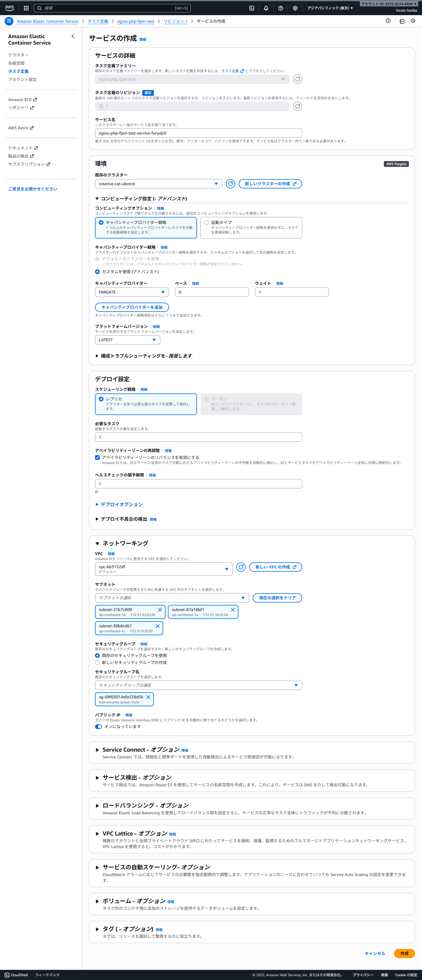The image size is (422, 980).
Task: Open アカウント設定 in the sidebar
Action: click(x=22, y=80)
